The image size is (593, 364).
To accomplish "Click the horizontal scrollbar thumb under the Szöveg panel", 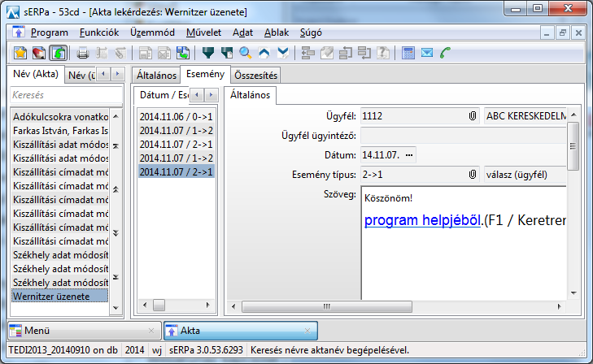I will pyautogui.click(x=327, y=306).
